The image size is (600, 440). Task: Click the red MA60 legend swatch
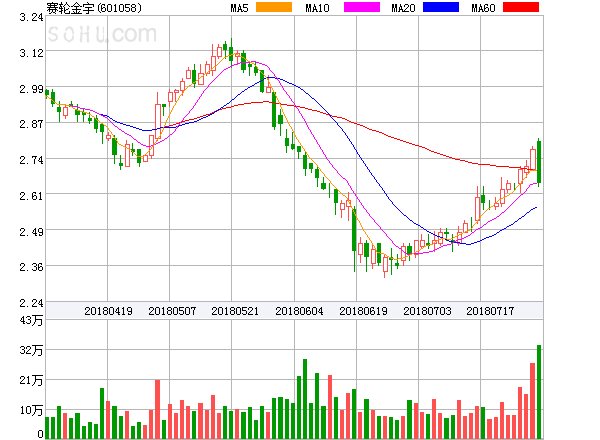pyautogui.click(x=521, y=7)
